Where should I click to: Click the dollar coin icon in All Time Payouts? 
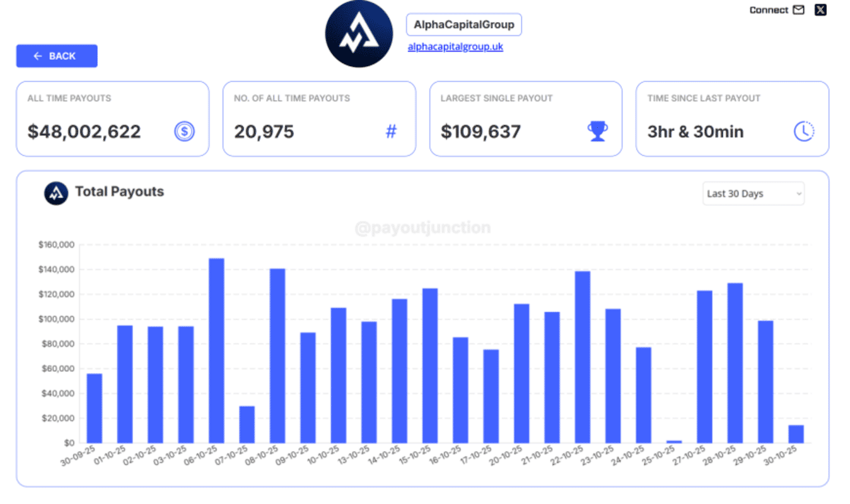coord(185,132)
